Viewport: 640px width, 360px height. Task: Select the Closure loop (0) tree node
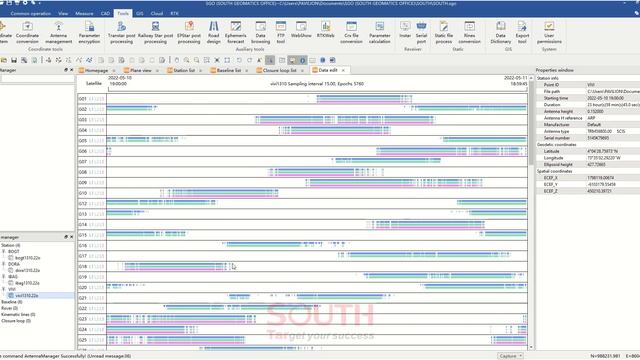(x=16, y=321)
